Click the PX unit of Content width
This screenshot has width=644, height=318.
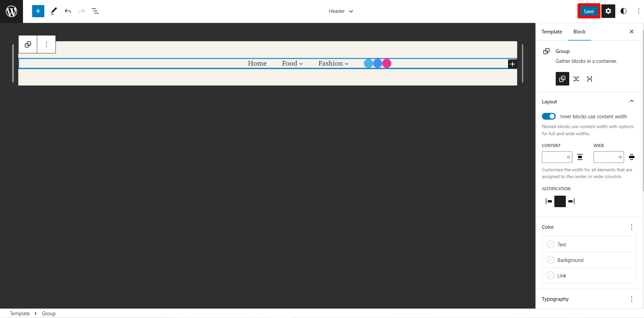tap(569, 157)
